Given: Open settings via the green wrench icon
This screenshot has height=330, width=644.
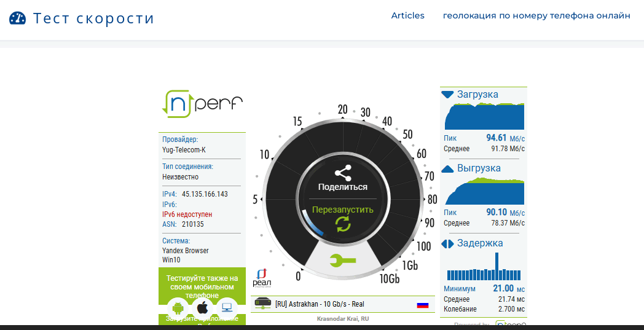Looking at the screenshot, I should coord(343,260).
